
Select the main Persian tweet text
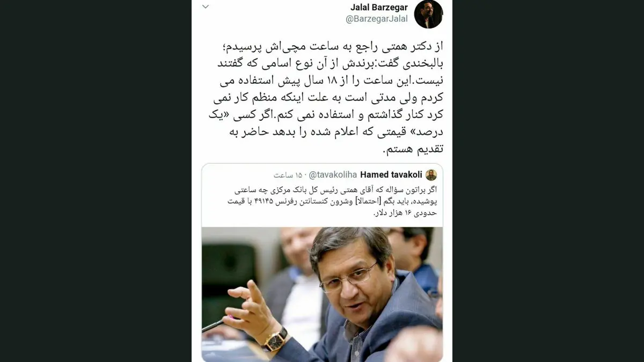322,98
